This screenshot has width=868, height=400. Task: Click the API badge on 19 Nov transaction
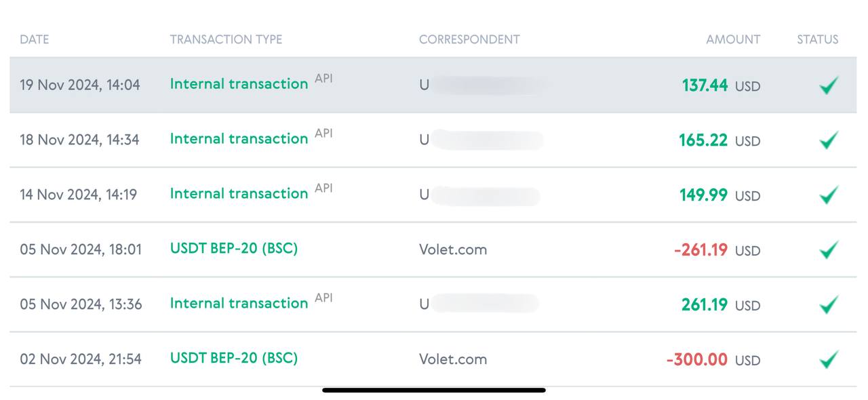coord(323,79)
